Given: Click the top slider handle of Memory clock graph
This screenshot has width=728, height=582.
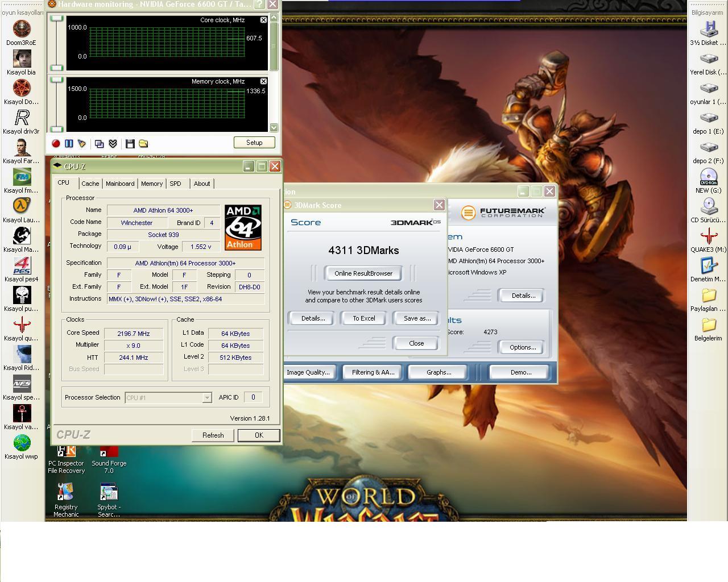Looking at the screenshot, I should [x=56, y=80].
